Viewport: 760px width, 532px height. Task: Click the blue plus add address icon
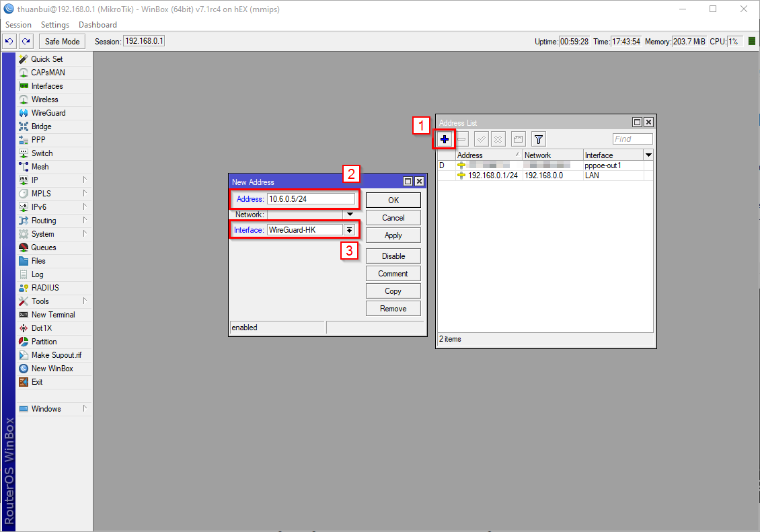444,139
